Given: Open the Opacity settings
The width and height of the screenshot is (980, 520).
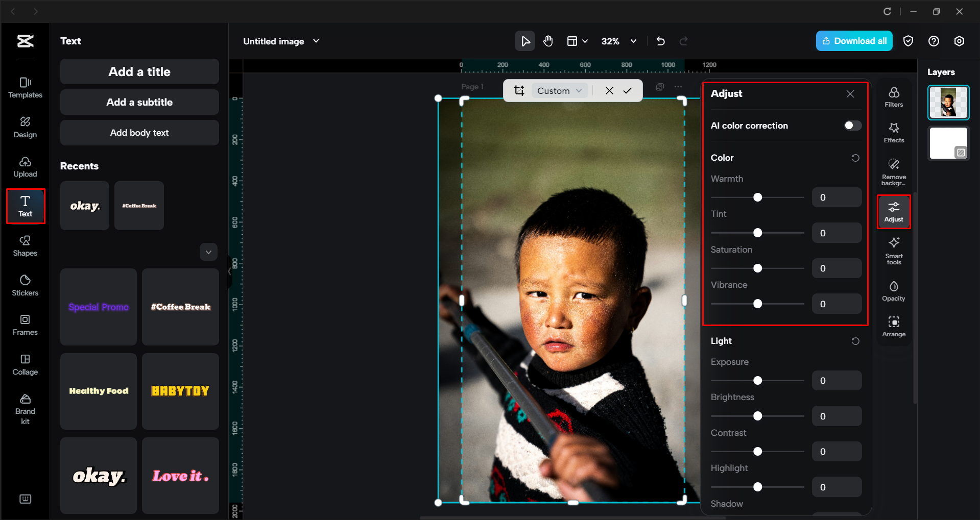Looking at the screenshot, I should click(893, 290).
